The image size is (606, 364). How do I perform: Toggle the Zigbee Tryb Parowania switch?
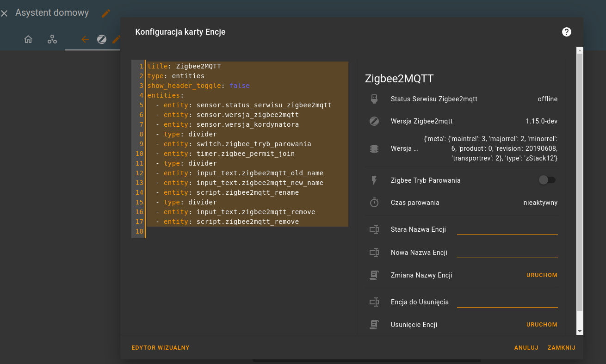547,180
